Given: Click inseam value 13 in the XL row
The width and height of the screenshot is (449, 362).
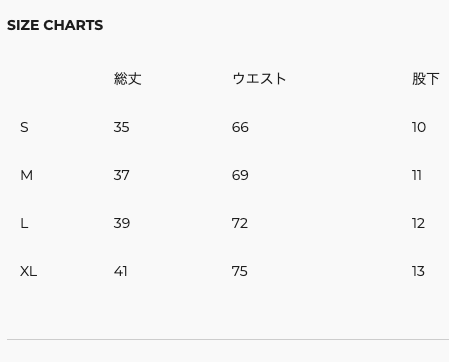Looking at the screenshot, I should tap(418, 271).
